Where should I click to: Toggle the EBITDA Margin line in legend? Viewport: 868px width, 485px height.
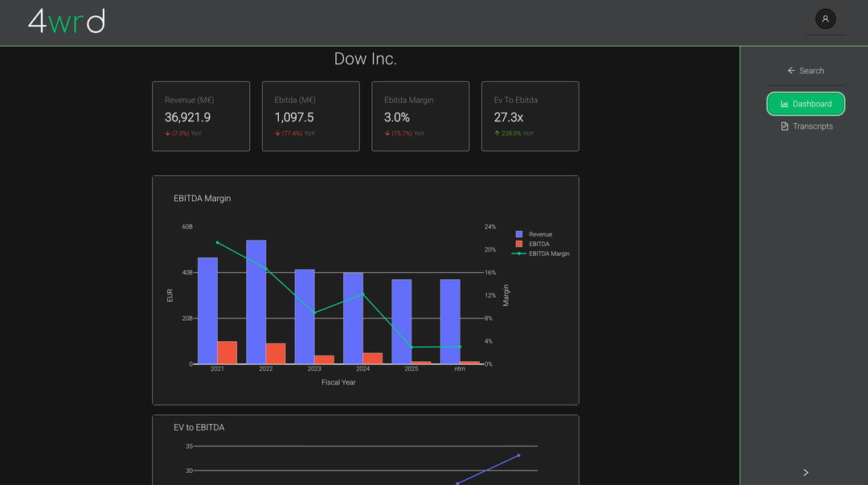[548, 253]
